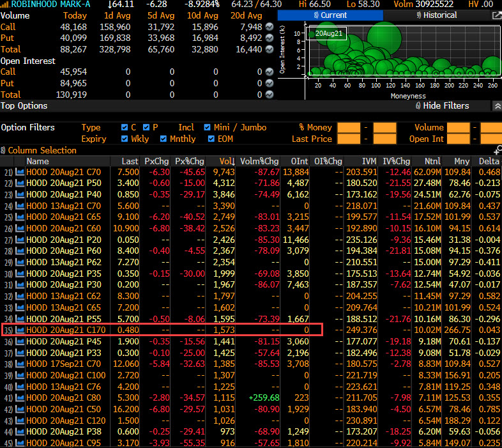Click bar chart icon beside ROBINHOOD MARK-A
The height and width of the screenshot is (448, 502).
[x=4, y=4]
